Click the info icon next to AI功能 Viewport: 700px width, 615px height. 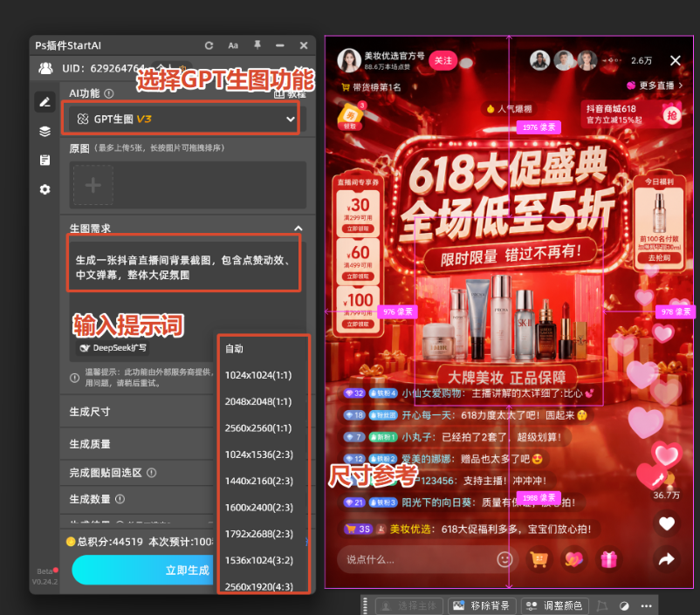click(109, 93)
